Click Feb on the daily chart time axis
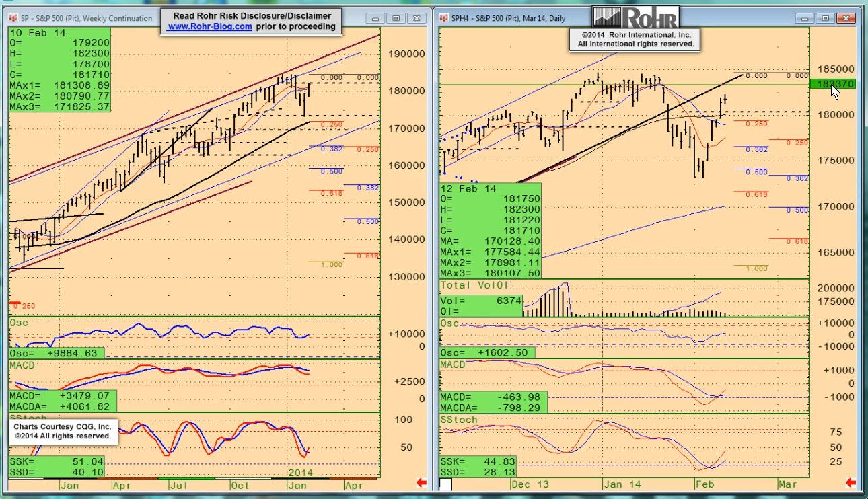868x499 pixels. coord(703,484)
